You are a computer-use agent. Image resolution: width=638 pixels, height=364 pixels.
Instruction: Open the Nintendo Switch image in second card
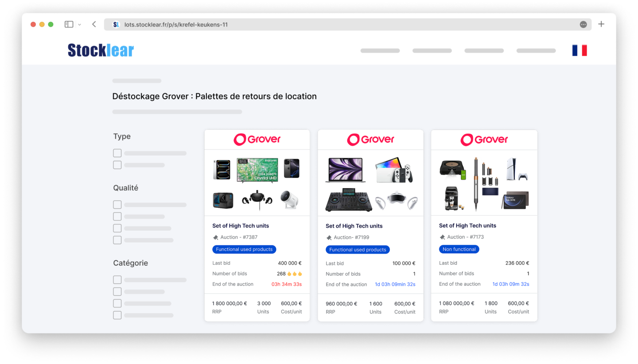click(394, 170)
